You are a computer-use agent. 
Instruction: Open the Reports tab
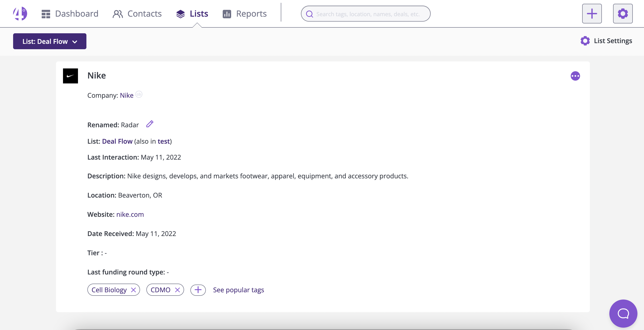(x=244, y=14)
